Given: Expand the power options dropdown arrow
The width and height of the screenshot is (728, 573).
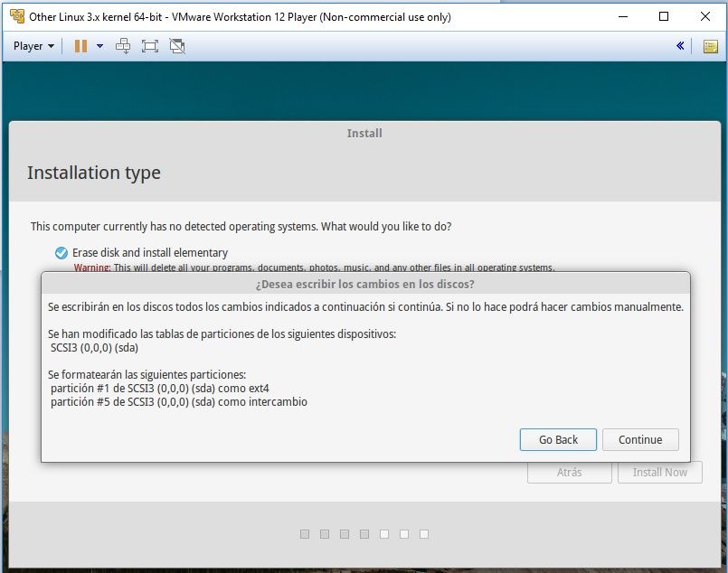Looking at the screenshot, I should tap(99, 46).
